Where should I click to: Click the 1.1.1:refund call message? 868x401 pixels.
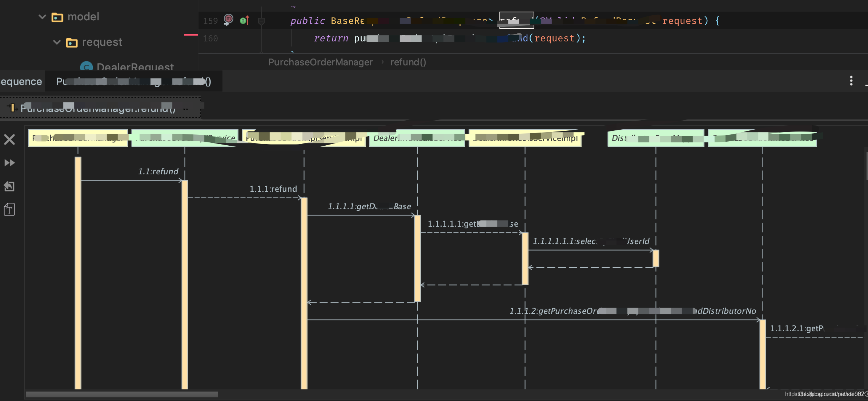pos(273,189)
